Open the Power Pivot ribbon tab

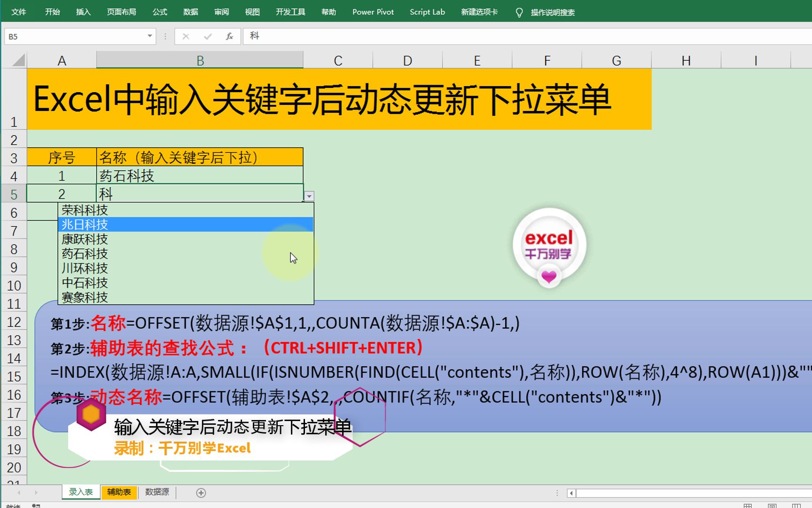click(373, 12)
